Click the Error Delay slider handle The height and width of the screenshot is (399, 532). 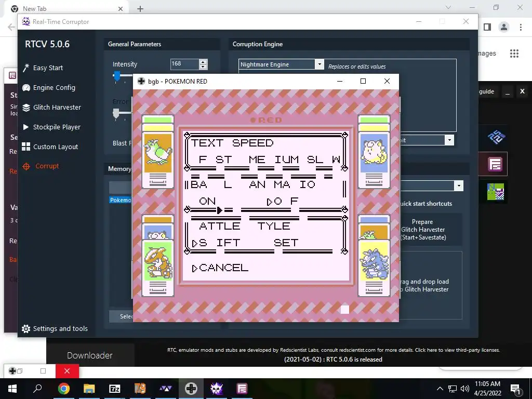pos(116,114)
